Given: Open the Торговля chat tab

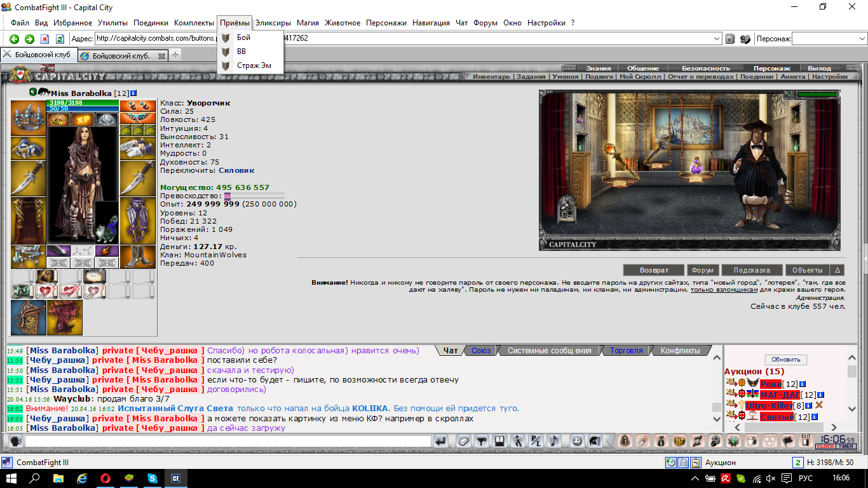Looking at the screenshot, I should pyautogui.click(x=627, y=351).
